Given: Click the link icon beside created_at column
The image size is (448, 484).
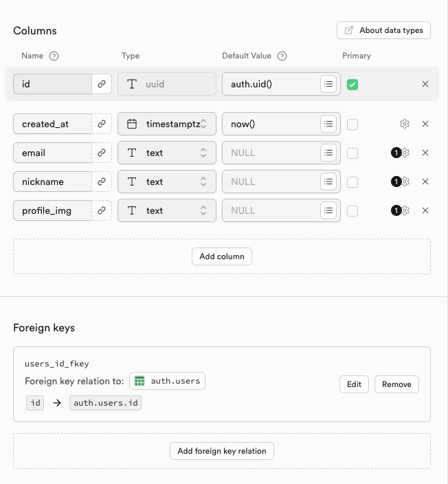Looking at the screenshot, I should [x=102, y=124].
